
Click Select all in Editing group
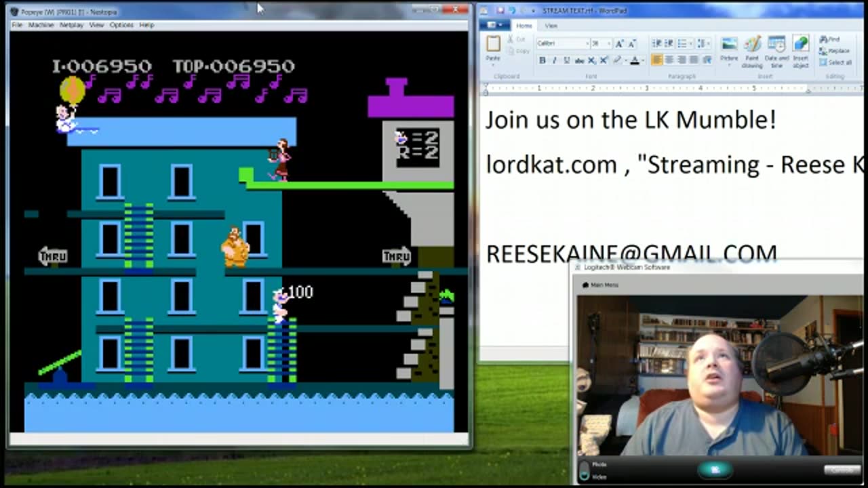coord(835,62)
